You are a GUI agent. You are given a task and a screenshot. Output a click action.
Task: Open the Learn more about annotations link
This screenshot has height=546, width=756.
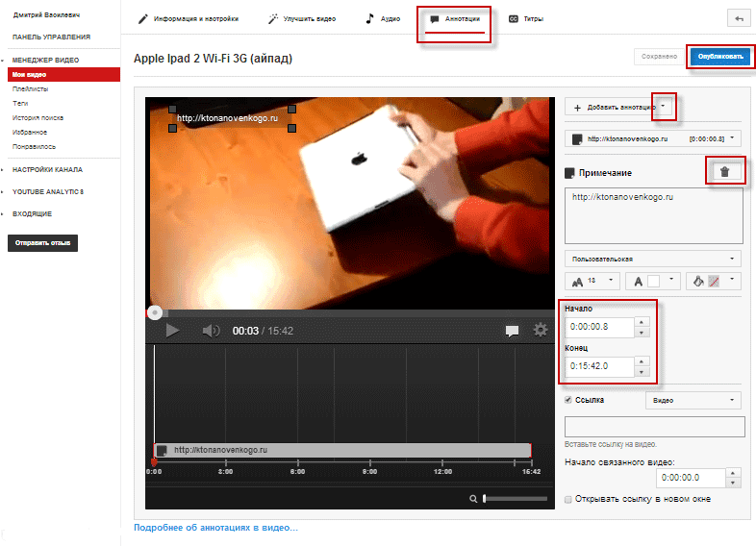(215, 528)
